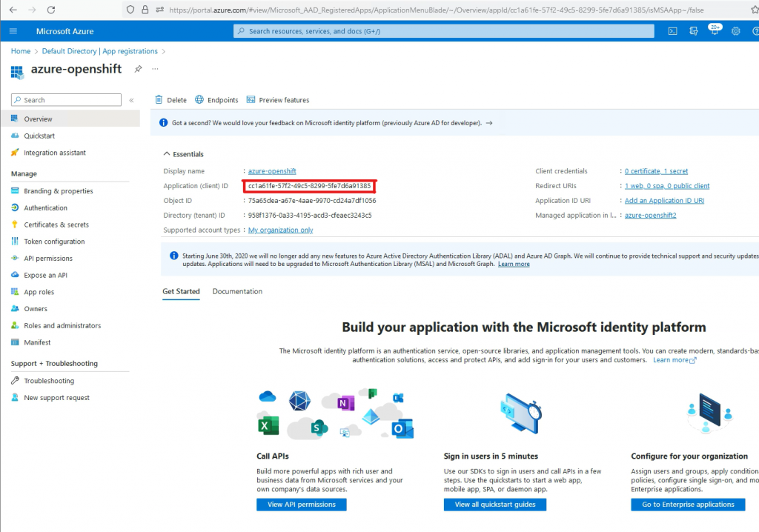The width and height of the screenshot is (759, 532).
Task: Open the Azure portal hamburger menu
Action: click(13, 31)
